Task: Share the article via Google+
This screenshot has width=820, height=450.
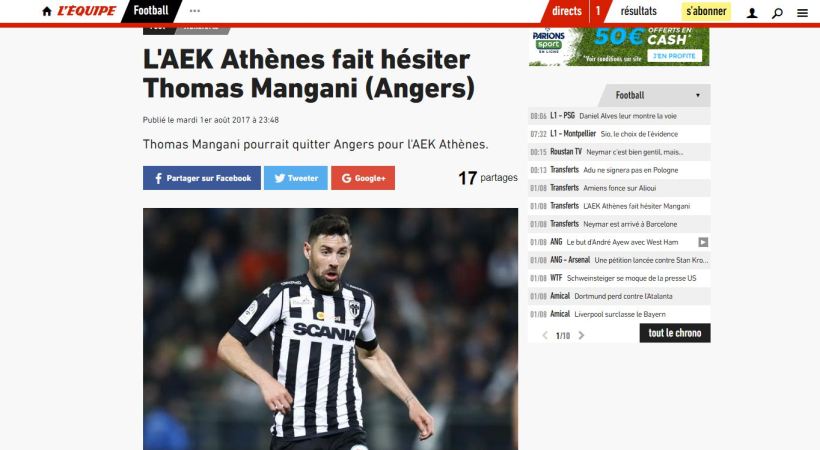Action: 363,178
